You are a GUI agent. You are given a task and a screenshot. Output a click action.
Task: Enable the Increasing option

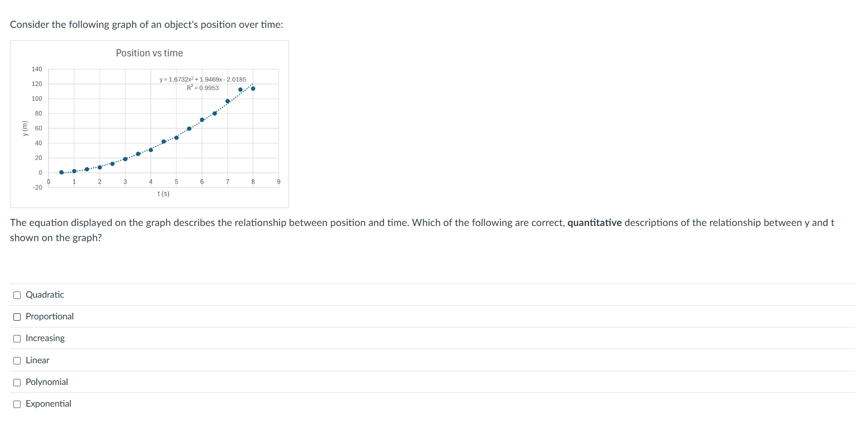pos(17,338)
